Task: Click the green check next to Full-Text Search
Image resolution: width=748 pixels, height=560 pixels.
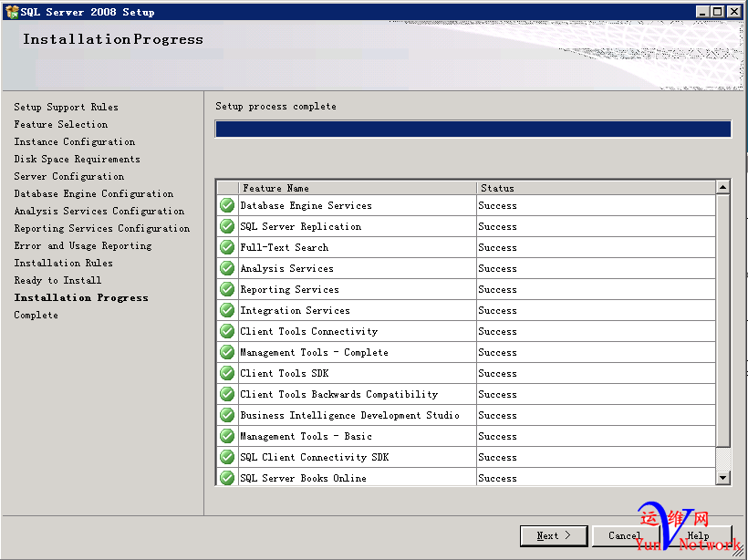Action: 227,247
